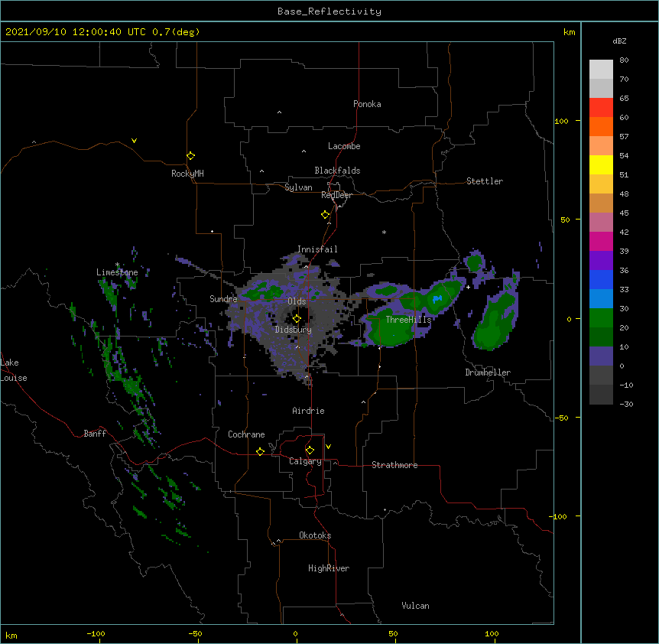
Task: Click the Stettler label
Action: (x=485, y=181)
